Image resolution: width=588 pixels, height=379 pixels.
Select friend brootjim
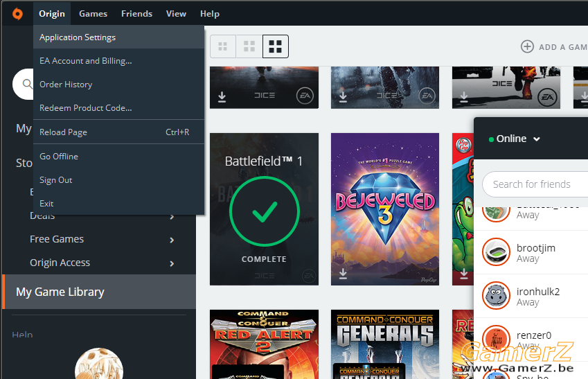531,252
